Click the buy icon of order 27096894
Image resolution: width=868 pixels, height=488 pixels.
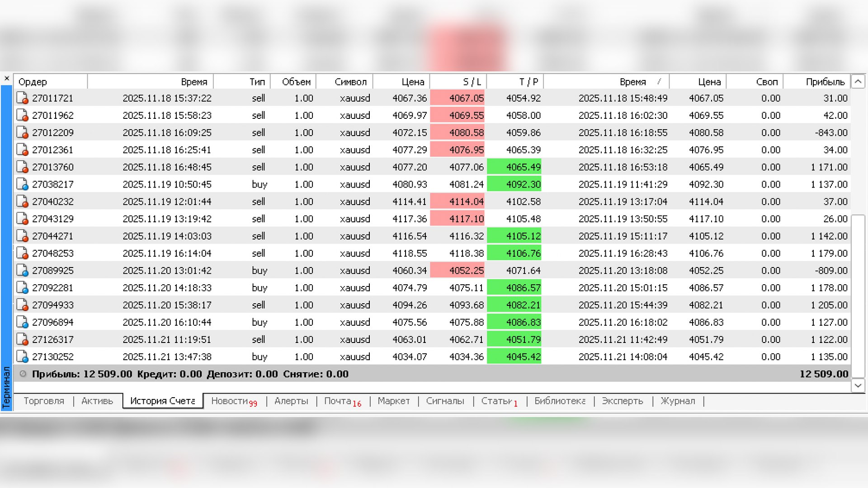point(23,322)
